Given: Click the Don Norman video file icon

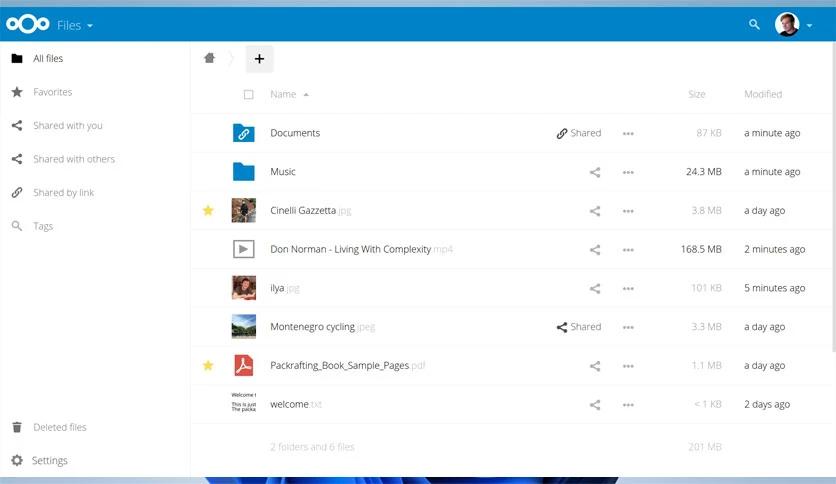Looking at the screenshot, I should point(244,249).
